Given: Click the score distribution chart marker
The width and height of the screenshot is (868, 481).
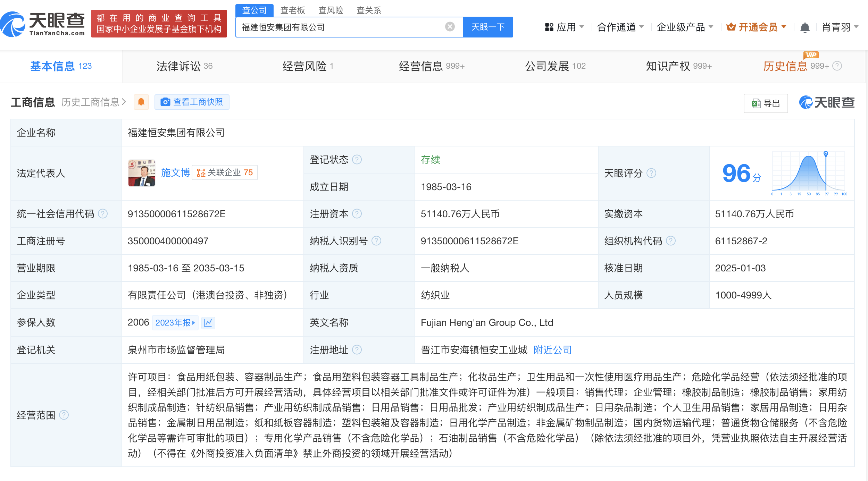Looking at the screenshot, I should pos(826,153).
